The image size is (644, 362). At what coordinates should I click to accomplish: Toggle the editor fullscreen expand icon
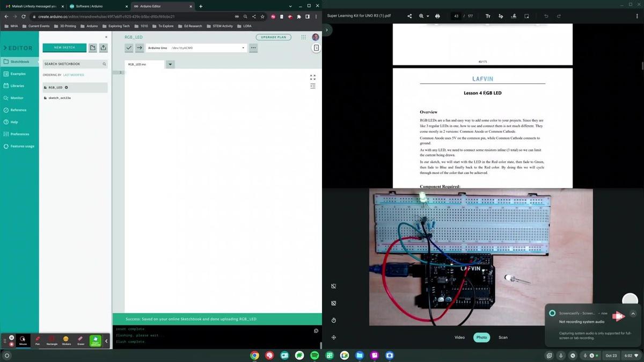point(313,77)
